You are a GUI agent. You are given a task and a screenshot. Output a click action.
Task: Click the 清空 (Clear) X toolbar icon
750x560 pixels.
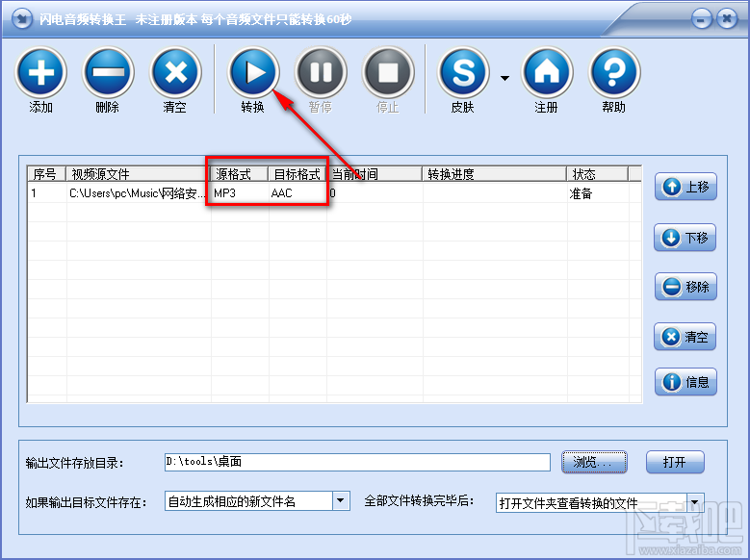tap(175, 72)
